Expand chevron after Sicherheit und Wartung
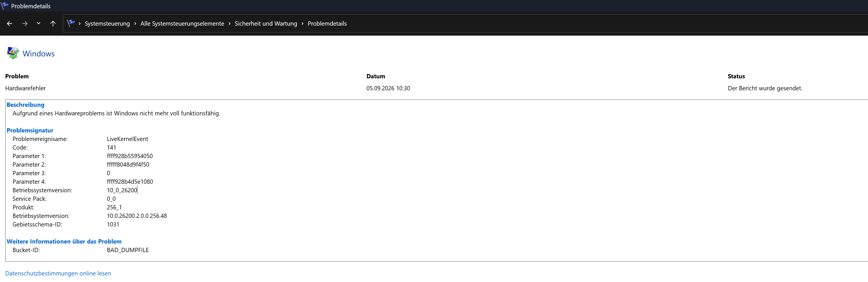868x282 pixels. tap(303, 24)
